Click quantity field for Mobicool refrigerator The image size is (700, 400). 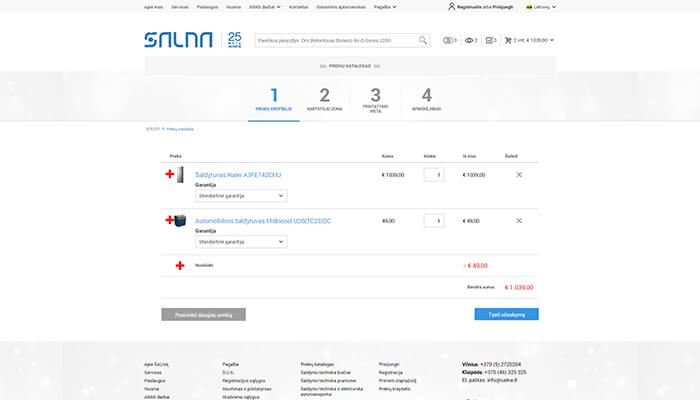coord(434,221)
